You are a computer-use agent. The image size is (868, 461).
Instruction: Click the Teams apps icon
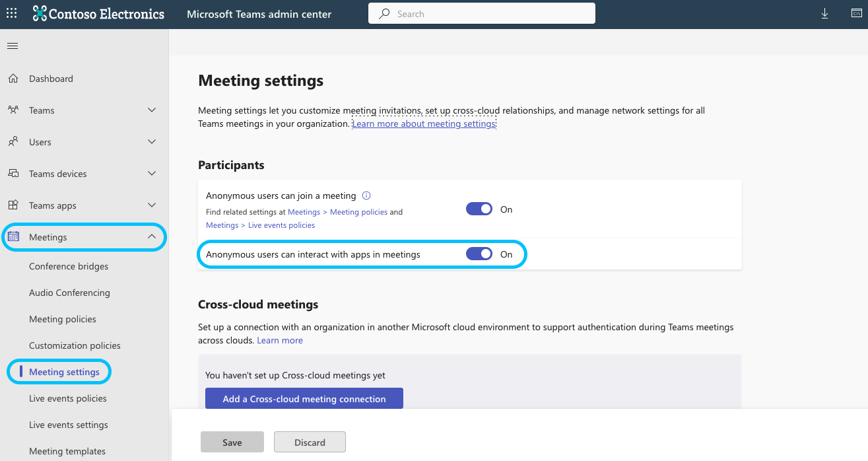pyautogui.click(x=13, y=205)
